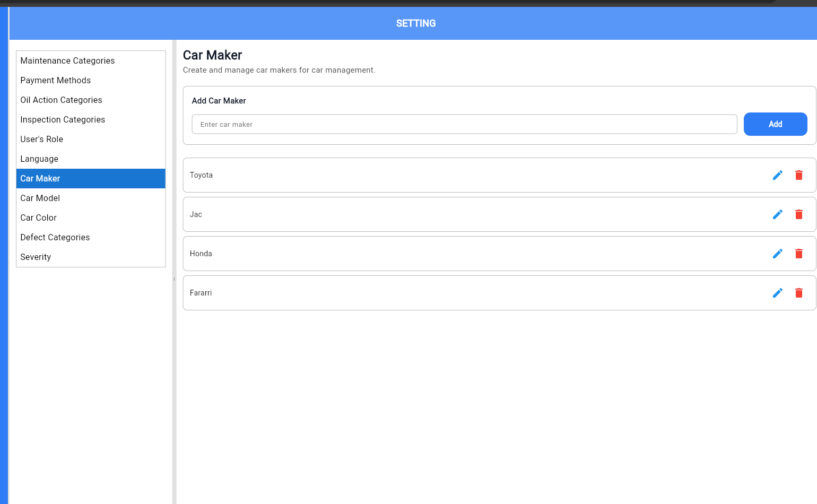The height and width of the screenshot is (504, 817).
Task: Open Defect Categories
Action: [55, 238]
